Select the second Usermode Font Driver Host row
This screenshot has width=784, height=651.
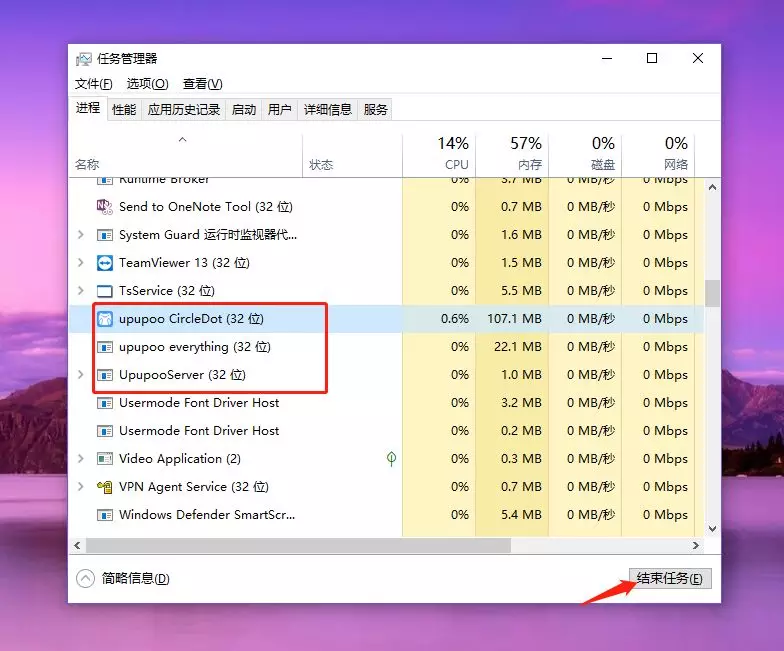coord(386,430)
